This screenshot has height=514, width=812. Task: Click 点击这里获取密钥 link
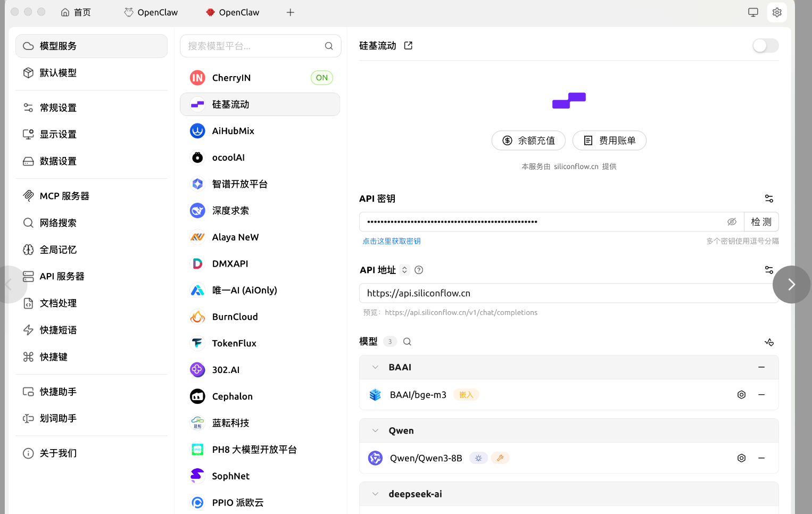pos(391,241)
